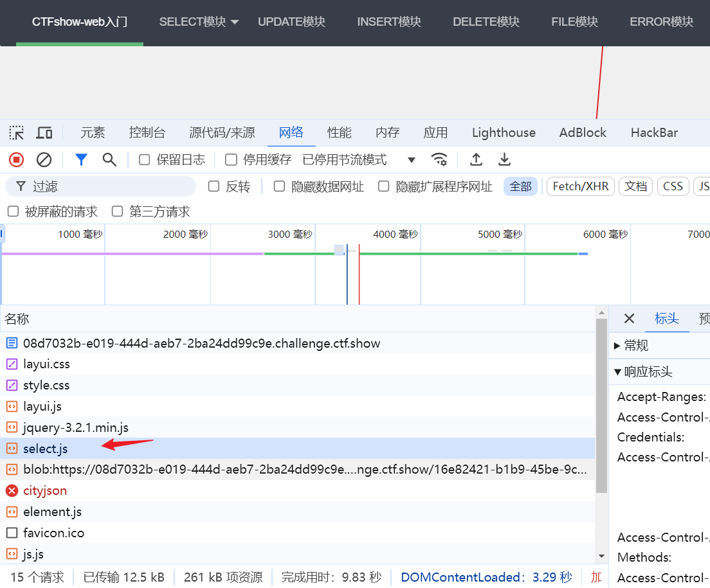Clear the network log
This screenshot has height=588, width=710.
tap(44, 159)
